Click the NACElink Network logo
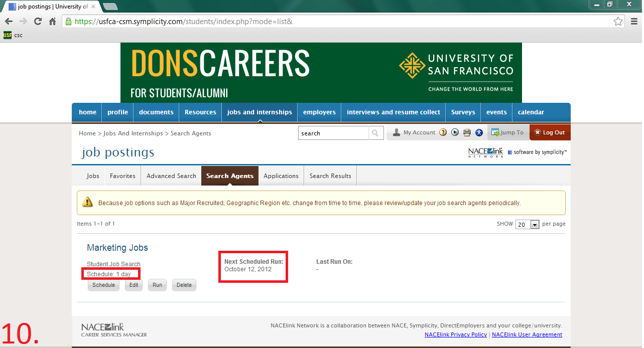 tap(485, 152)
